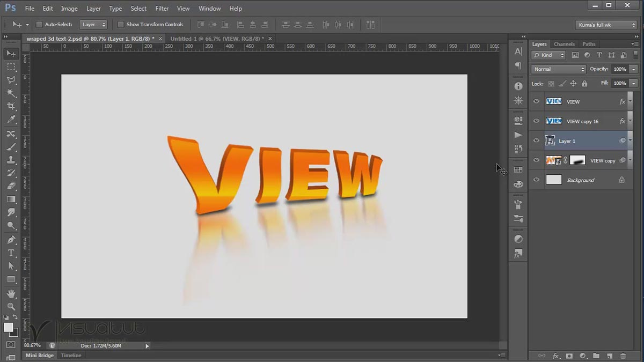This screenshot has width=644, height=362.
Task: Open the blend mode dropdown showing Normal
Action: tap(558, 69)
